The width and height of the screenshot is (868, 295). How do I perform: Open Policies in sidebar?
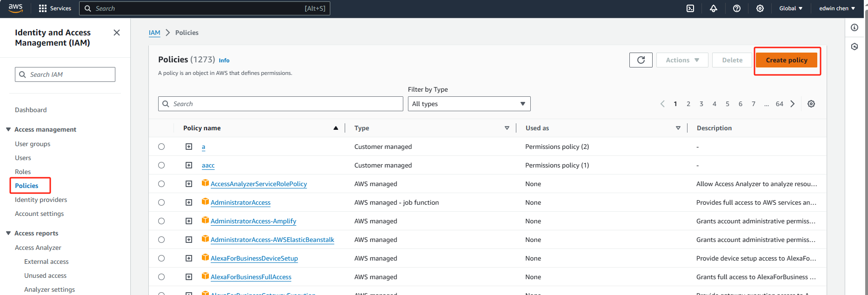tap(27, 186)
